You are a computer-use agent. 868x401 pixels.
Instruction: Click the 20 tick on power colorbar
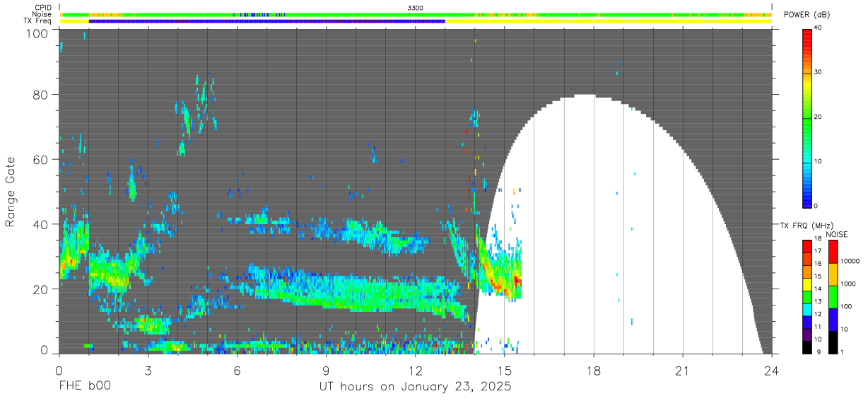(x=819, y=117)
